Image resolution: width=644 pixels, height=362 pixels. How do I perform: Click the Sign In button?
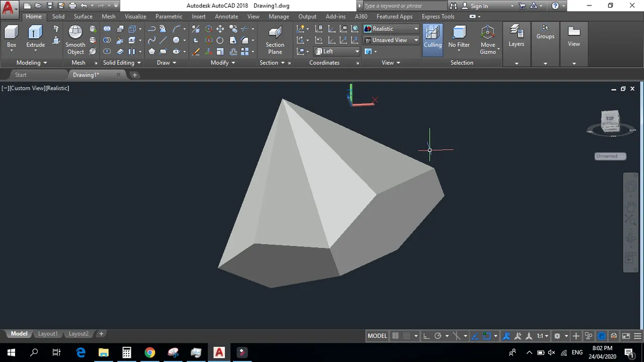[479, 6]
